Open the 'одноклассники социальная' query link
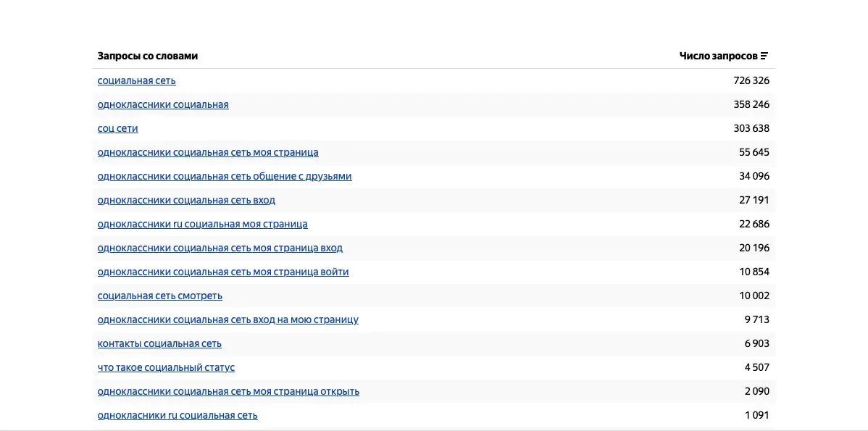The width and height of the screenshot is (868, 431). point(163,104)
